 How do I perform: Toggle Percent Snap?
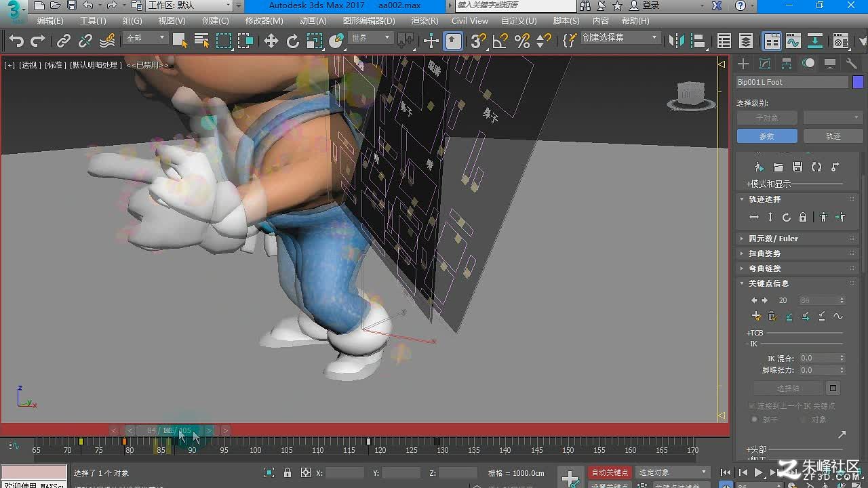(522, 41)
